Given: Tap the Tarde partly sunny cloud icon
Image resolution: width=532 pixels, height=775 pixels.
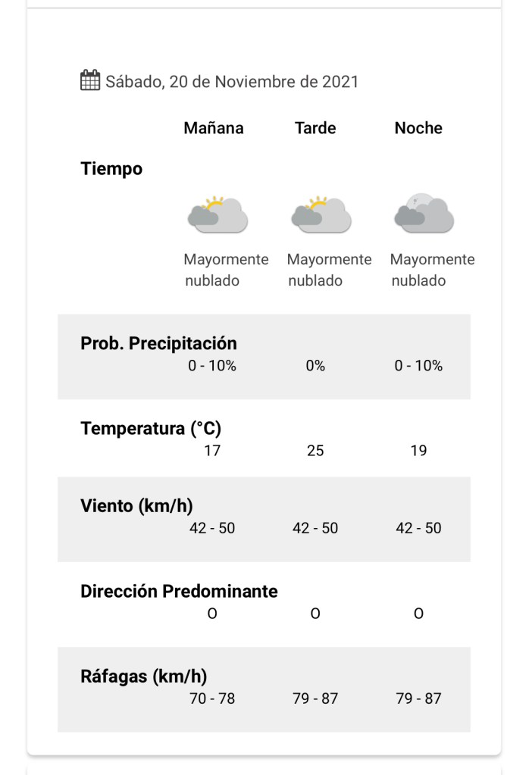Looking at the screenshot, I should 321,215.
